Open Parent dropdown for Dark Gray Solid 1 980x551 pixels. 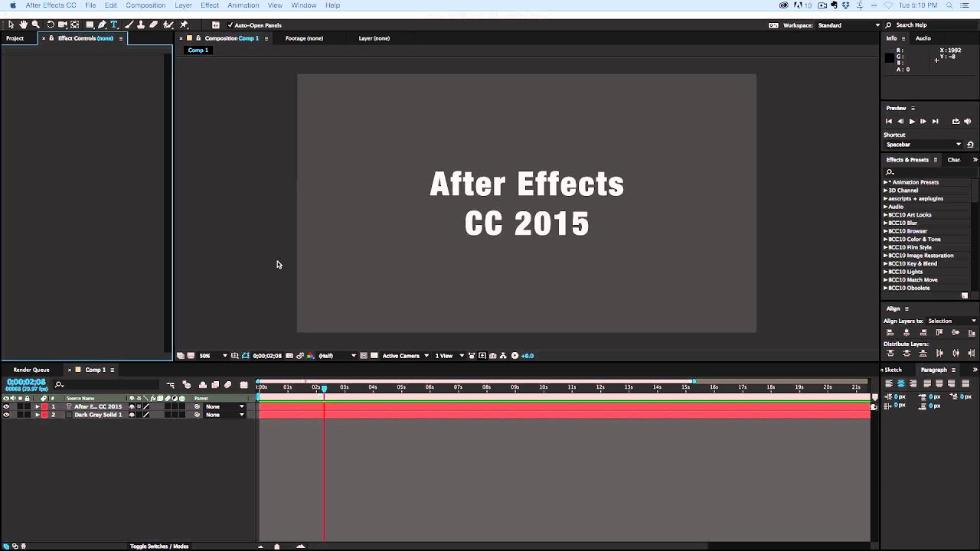pos(225,415)
